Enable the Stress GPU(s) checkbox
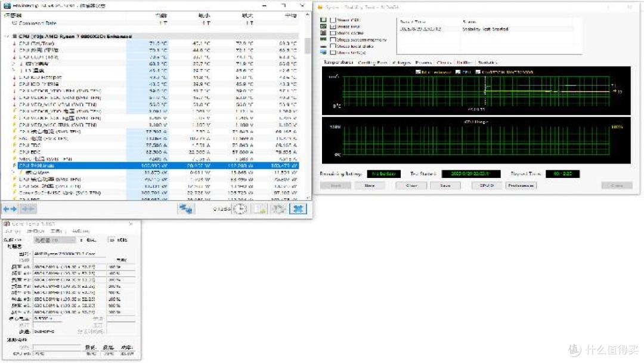 click(333, 53)
